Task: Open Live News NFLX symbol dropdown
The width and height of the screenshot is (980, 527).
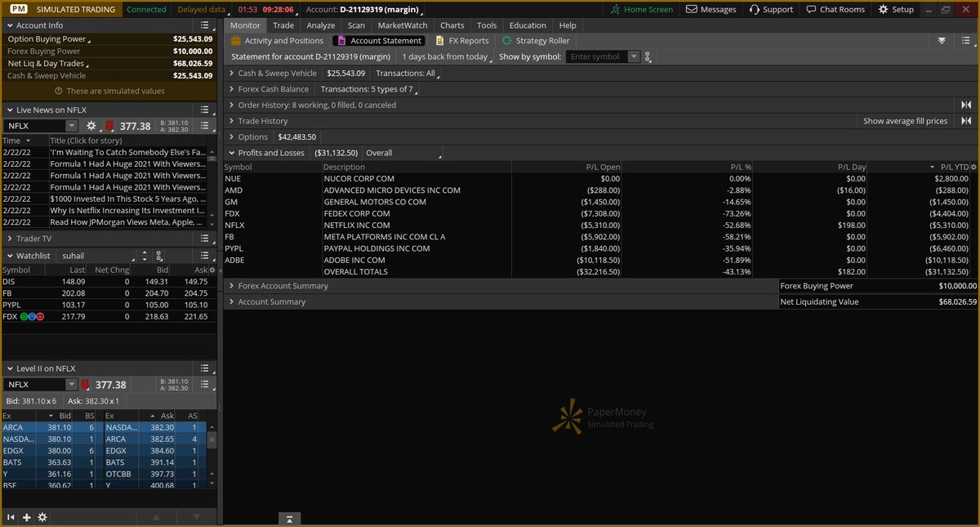Action: 72,126
